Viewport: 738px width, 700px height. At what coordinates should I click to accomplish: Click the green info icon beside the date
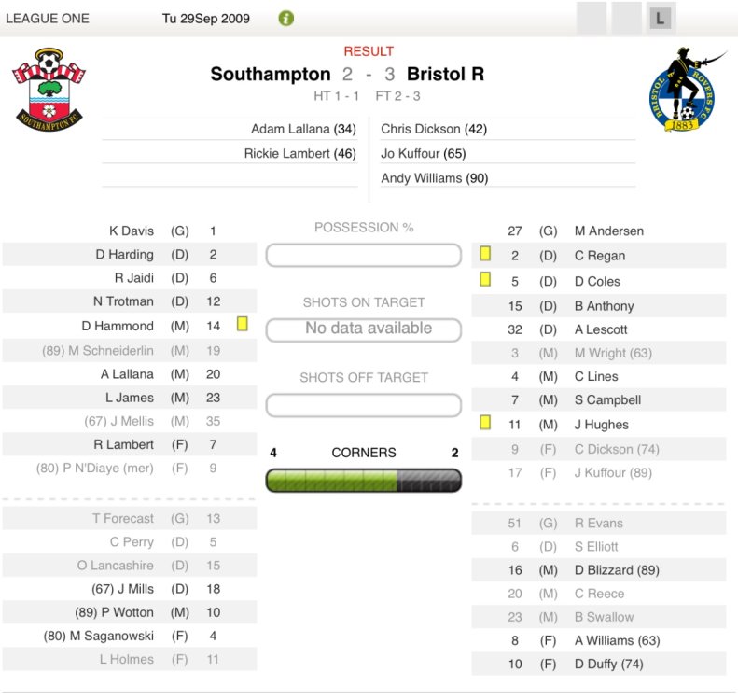click(x=286, y=18)
